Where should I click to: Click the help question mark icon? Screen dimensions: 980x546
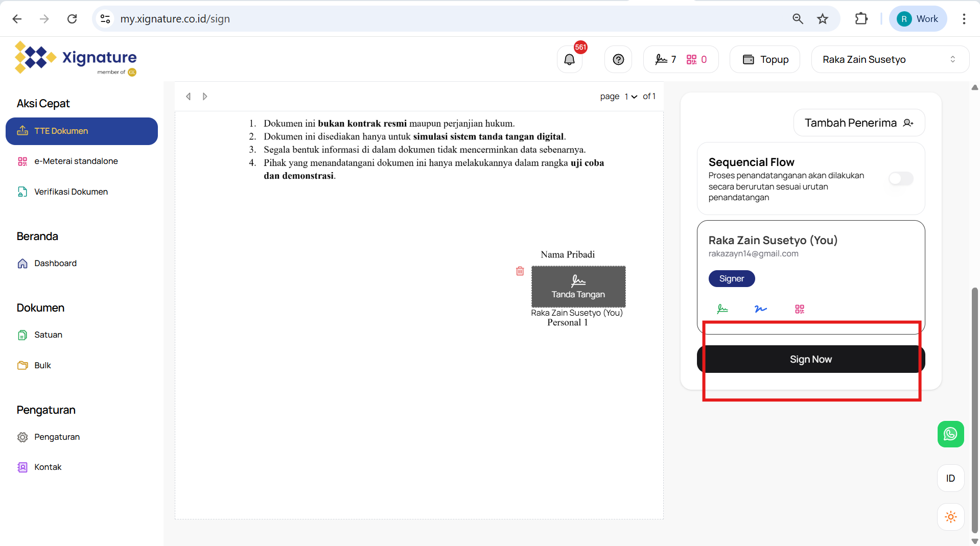pyautogui.click(x=618, y=60)
